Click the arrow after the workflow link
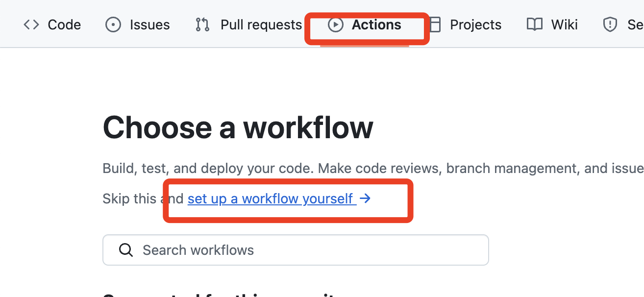This screenshot has width=644, height=297. click(365, 198)
